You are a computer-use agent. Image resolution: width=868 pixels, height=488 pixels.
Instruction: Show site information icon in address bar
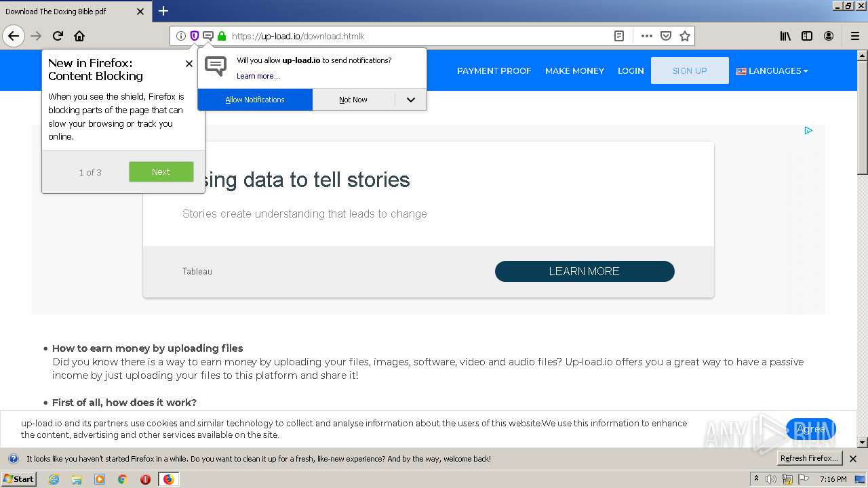[180, 36]
